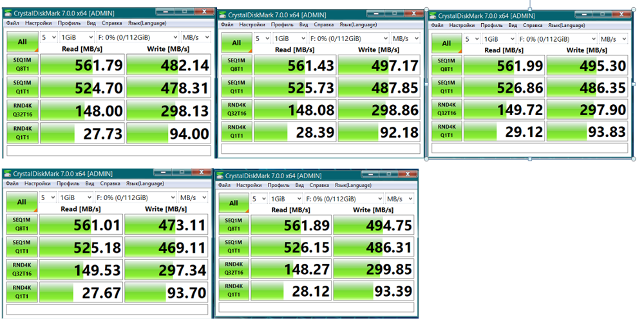Open MB/s unit dropdown in window with 495.30 write
The image size is (644, 323).
click(613, 39)
